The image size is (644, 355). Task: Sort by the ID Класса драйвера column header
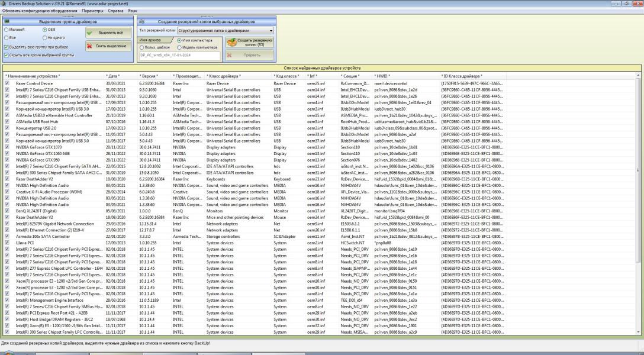473,76
